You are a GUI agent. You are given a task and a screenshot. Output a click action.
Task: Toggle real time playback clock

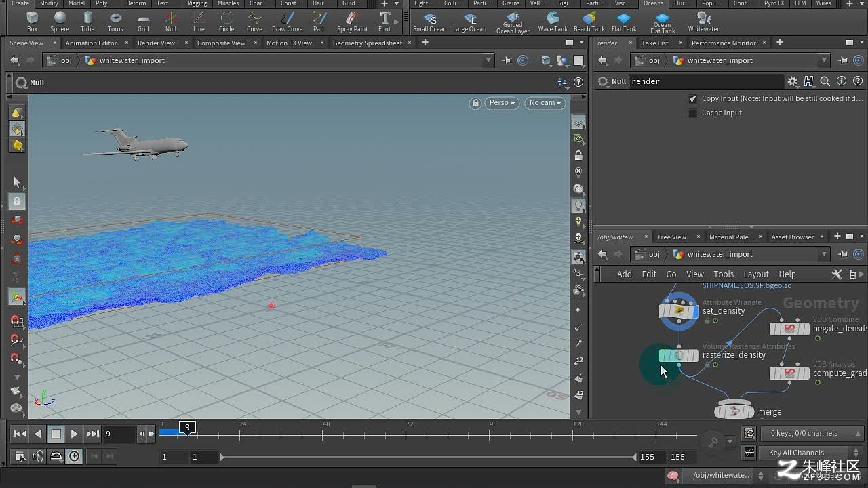74,456
